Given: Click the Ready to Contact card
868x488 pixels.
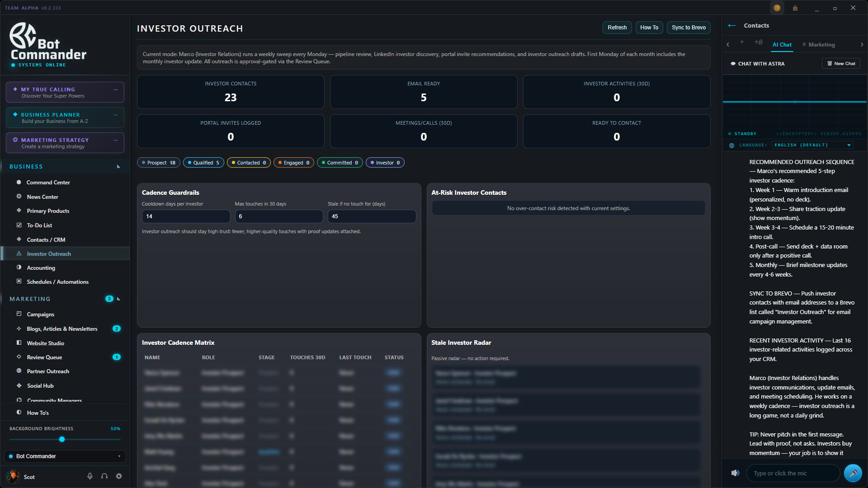Looking at the screenshot, I should [617, 131].
